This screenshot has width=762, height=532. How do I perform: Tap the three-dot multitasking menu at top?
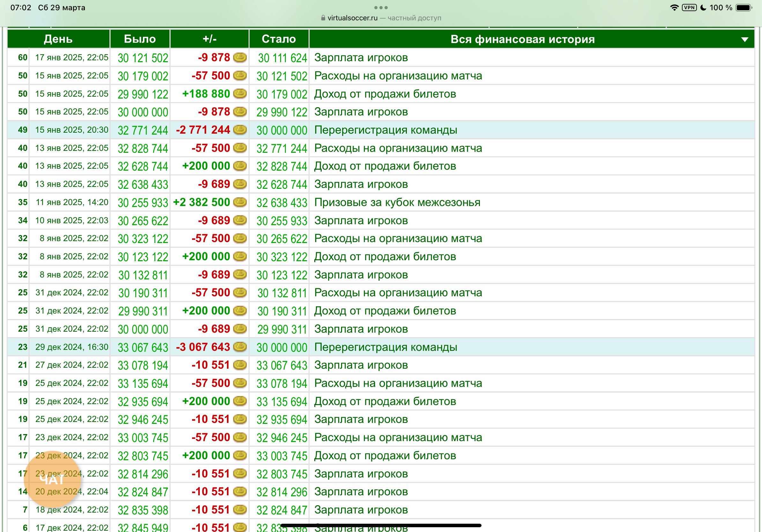pyautogui.click(x=381, y=7)
